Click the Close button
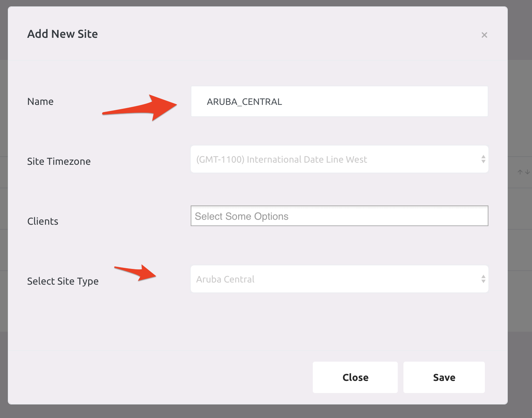Image resolution: width=532 pixels, height=418 pixels. pos(355,377)
